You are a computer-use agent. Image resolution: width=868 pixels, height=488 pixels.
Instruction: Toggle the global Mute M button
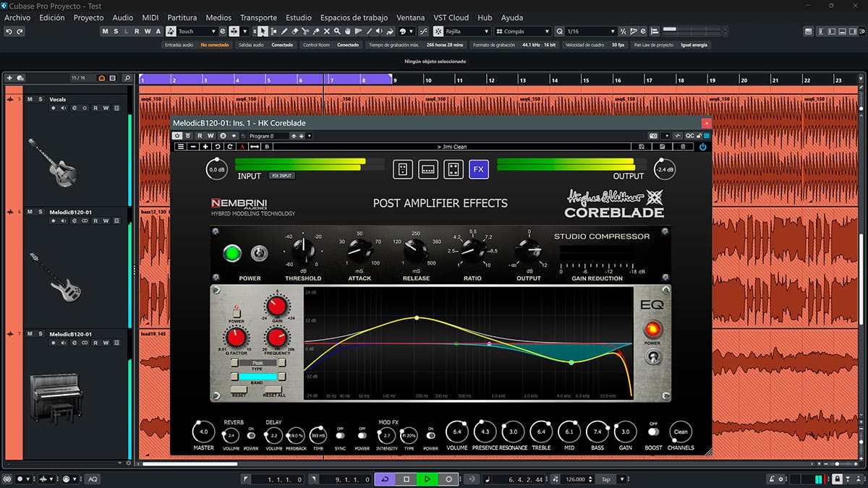coord(106,32)
